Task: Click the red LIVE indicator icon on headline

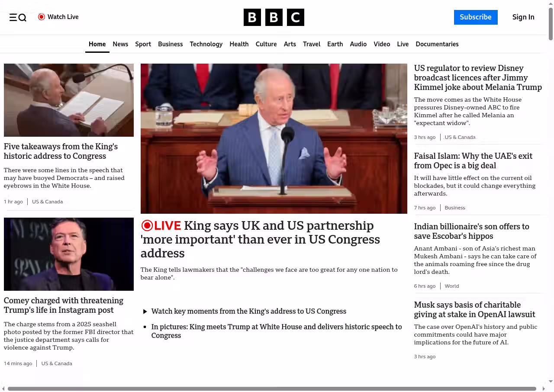Action: (x=147, y=225)
